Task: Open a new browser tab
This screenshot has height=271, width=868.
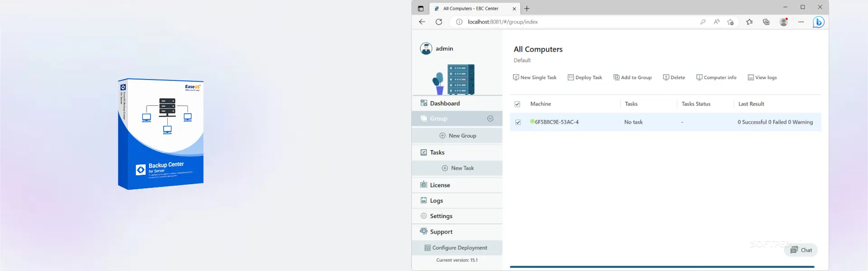Action: tap(527, 9)
